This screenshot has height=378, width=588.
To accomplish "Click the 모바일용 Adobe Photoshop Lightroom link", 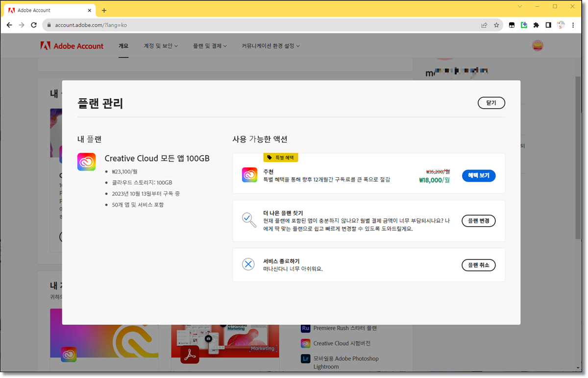I will coord(346,362).
